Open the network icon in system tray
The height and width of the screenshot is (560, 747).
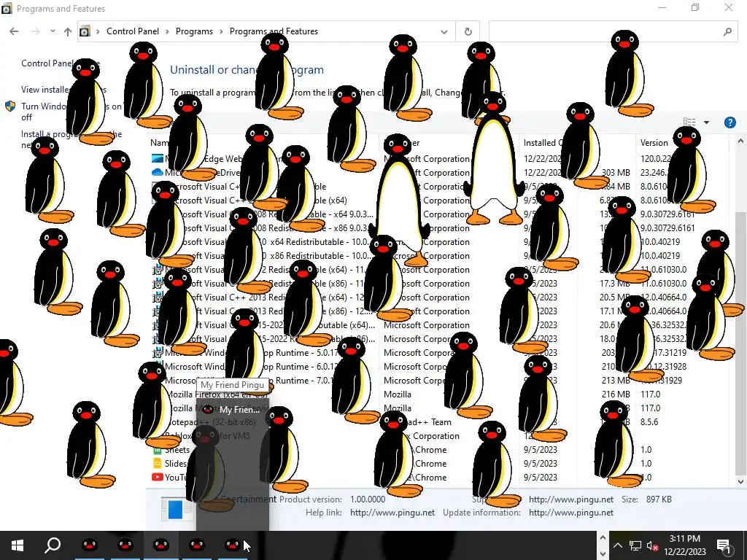(635, 545)
